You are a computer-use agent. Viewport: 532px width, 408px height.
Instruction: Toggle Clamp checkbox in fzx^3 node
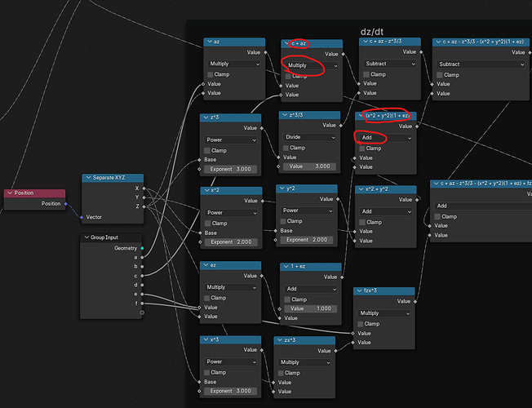[361, 324]
